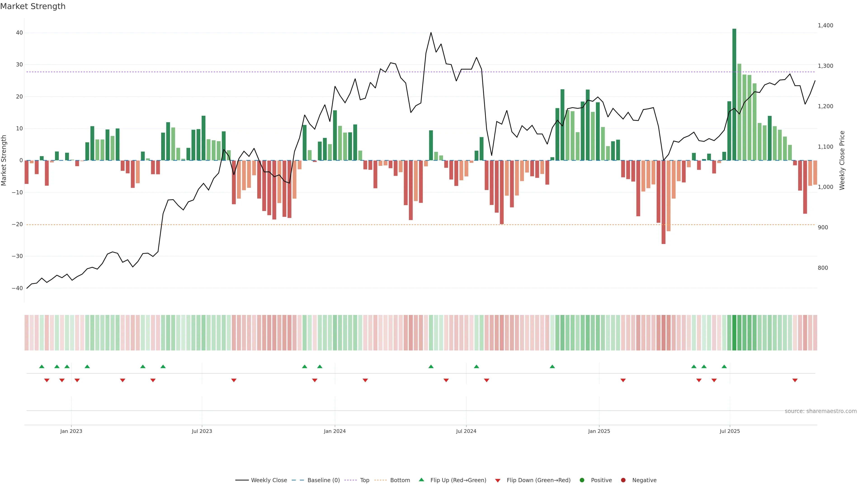Click Flip Up green triangle legend icon
Screen dimensions: 868x488
tap(421, 480)
